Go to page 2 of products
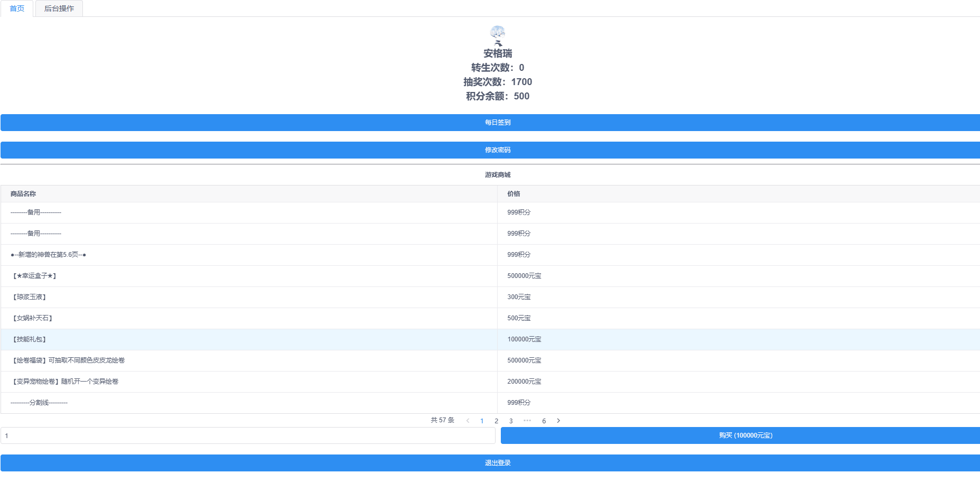 [x=496, y=421]
